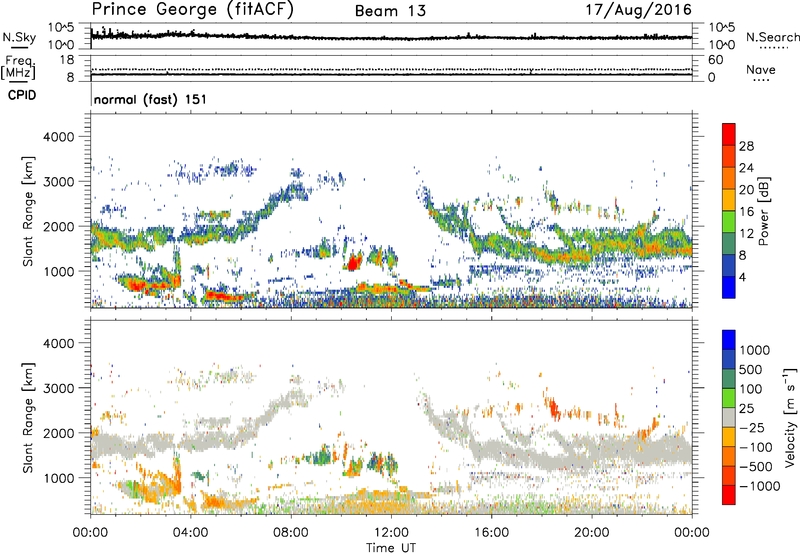This screenshot has width=800, height=554.
Task: Pick the red top segment of Power color bar
Action: [x=729, y=134]
